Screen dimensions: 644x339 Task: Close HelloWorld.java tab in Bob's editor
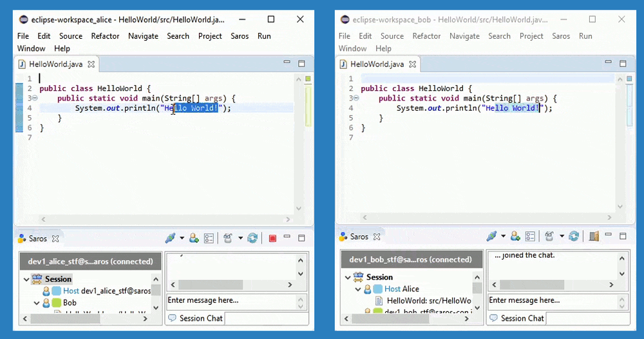click(x=412, y=64)
